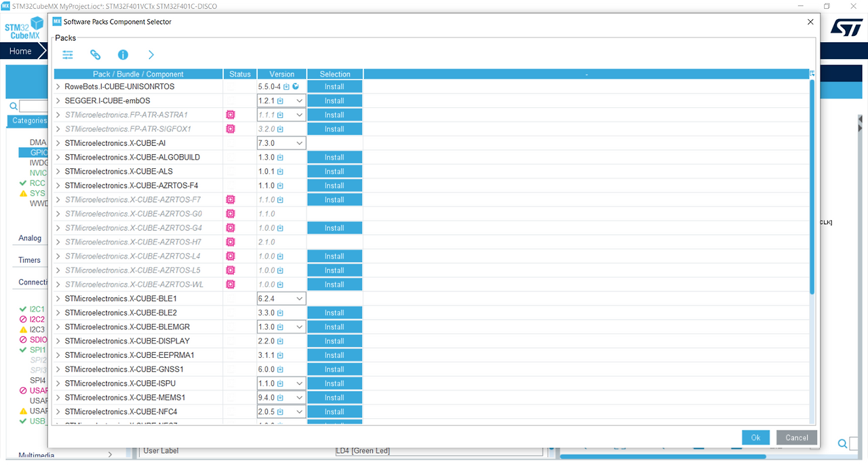The width and height of the screenshot is (868, 465).
Task: Click the ST logo in the main window
Action: tap(846, 27)
